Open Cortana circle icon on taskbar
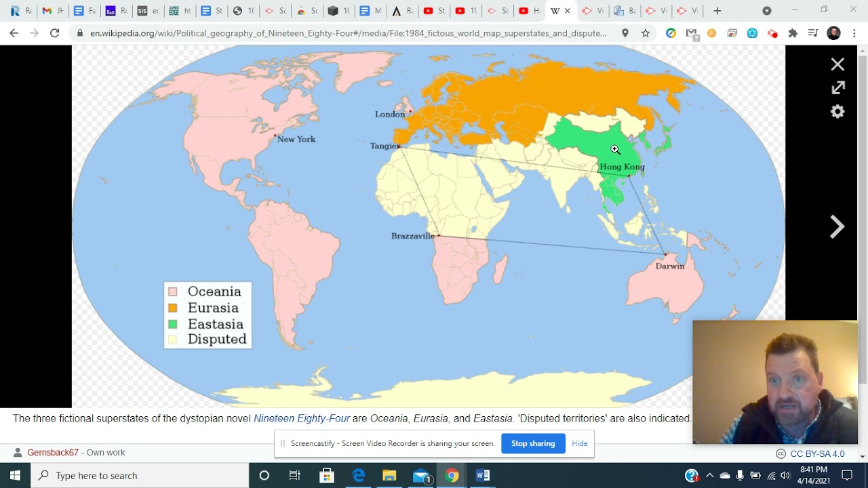Viewport: 868px width, 488px height. point(264,475)
